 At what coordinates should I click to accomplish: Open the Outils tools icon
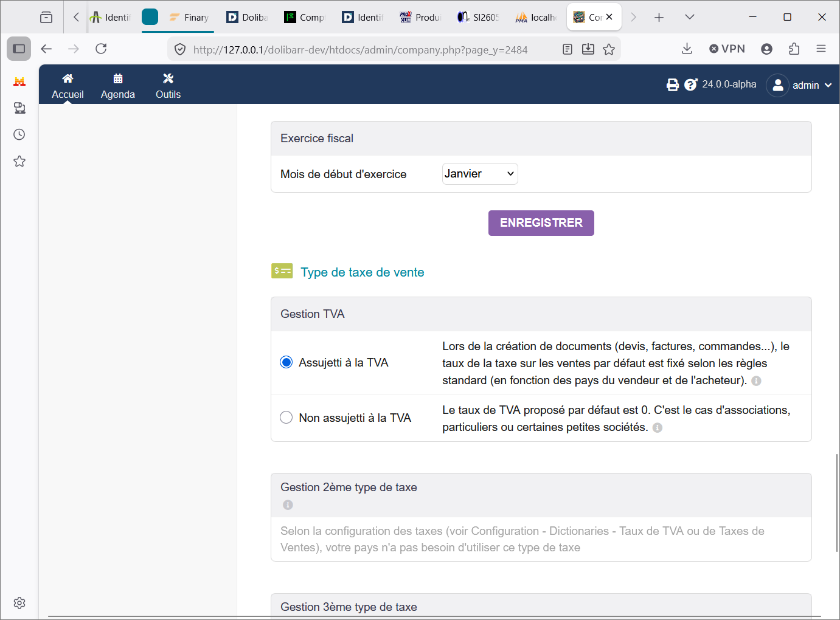[168, 78]
